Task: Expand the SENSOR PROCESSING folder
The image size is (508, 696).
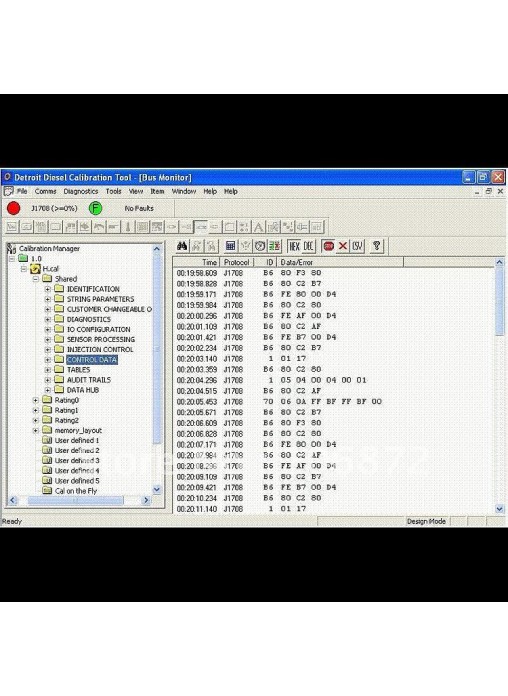Action: point(48,339)
